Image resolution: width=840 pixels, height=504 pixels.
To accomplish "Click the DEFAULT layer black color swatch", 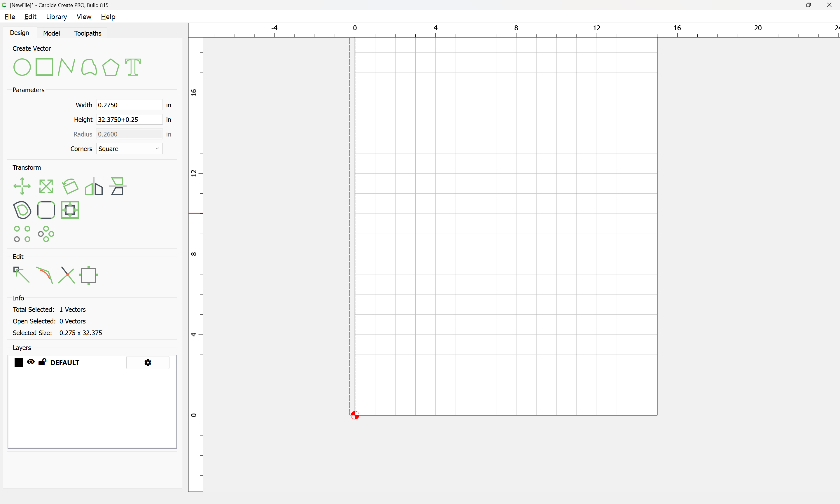I will pos(19,362).
